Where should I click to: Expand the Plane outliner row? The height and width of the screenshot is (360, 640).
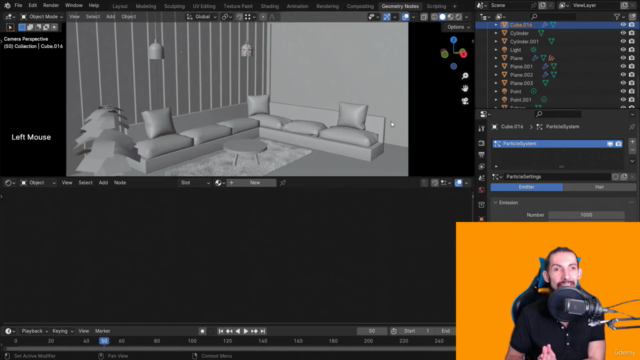coord(496,58)
